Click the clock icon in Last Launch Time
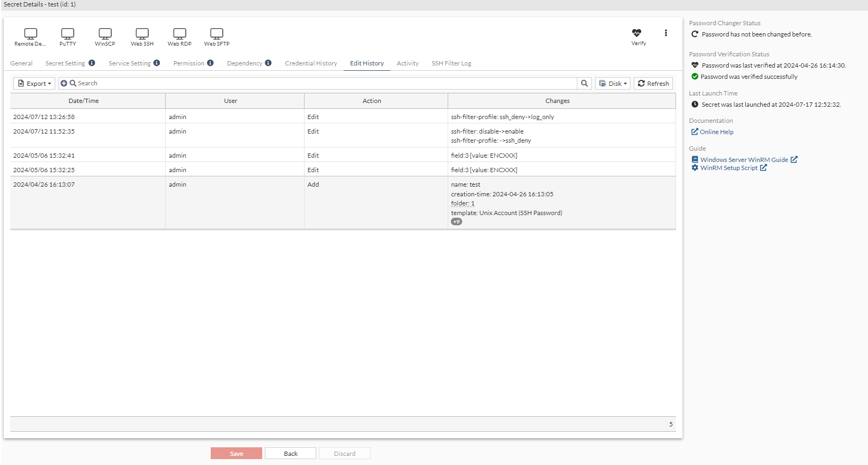This screenshot has width=868, height=465. [x=695, y=104]
